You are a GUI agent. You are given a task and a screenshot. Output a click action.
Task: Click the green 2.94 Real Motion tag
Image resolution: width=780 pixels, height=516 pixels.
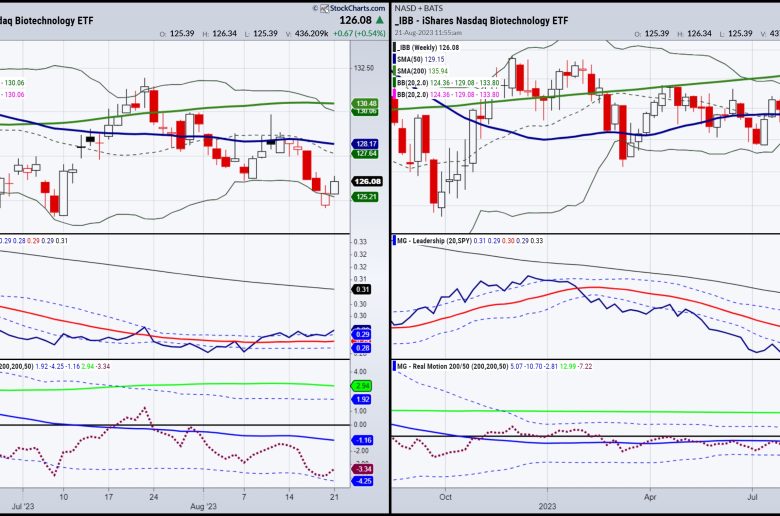click(362, 386)
